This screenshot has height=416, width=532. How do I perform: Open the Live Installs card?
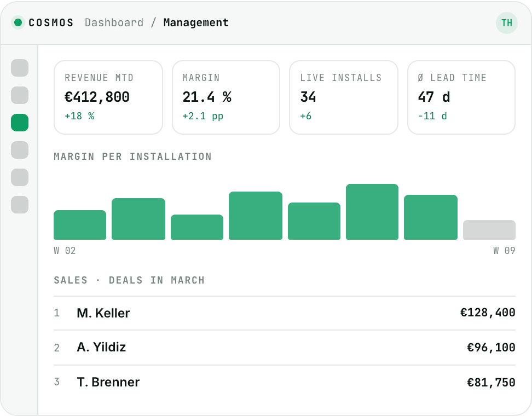tap(343, 97)
